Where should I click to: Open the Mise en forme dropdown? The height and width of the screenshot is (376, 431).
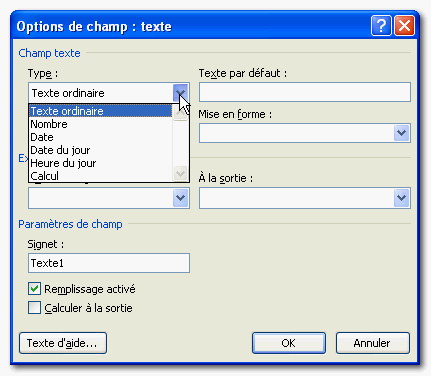coord(402,133)
